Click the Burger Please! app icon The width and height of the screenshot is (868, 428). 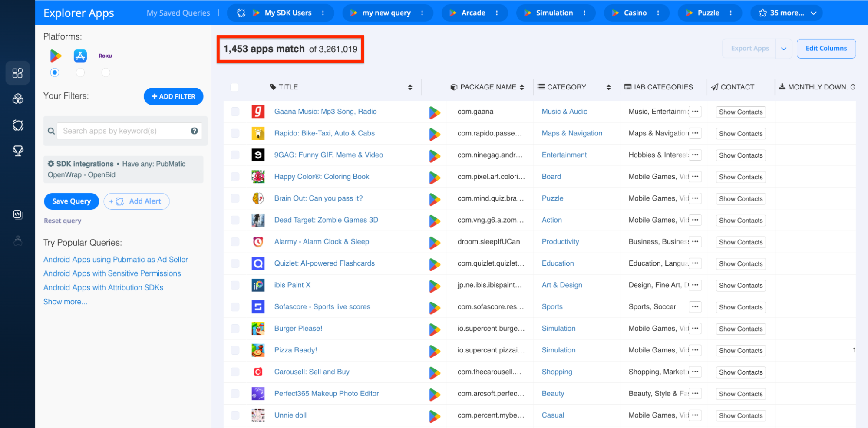point(258,329)
